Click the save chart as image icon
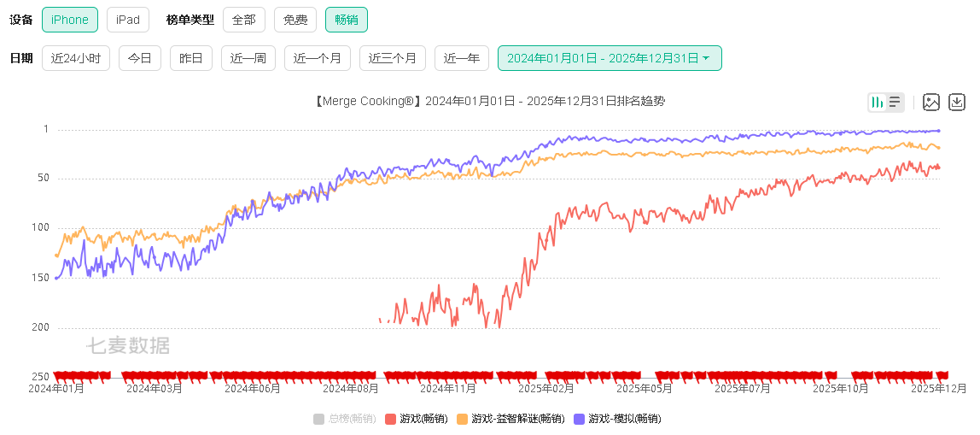Screen dimensions: 980x435 [931, 103]
